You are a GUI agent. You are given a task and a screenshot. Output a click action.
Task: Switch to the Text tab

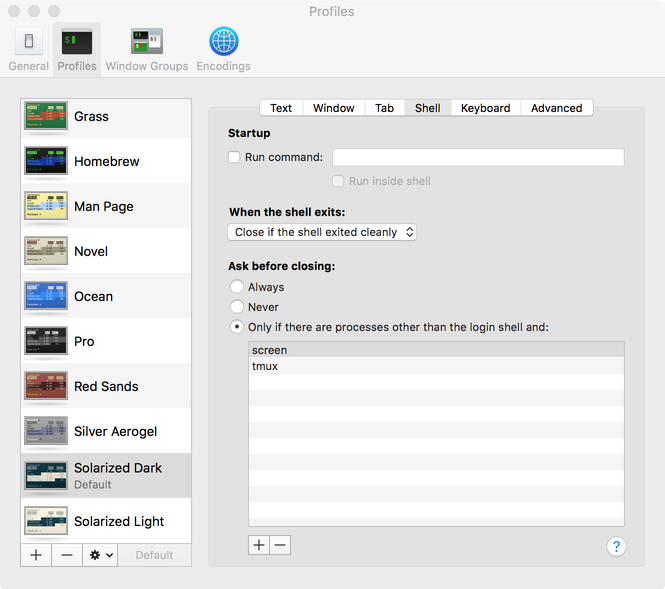pos(281,108)
